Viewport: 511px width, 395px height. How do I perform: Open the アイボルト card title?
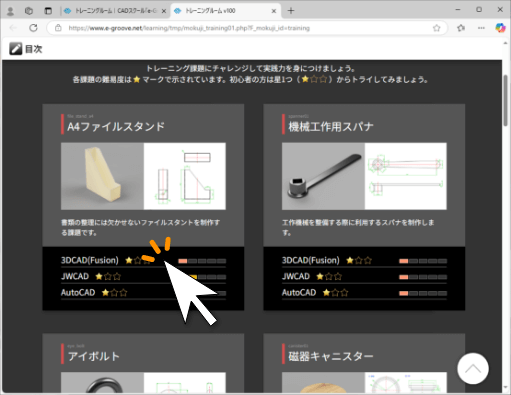[94, 356]
